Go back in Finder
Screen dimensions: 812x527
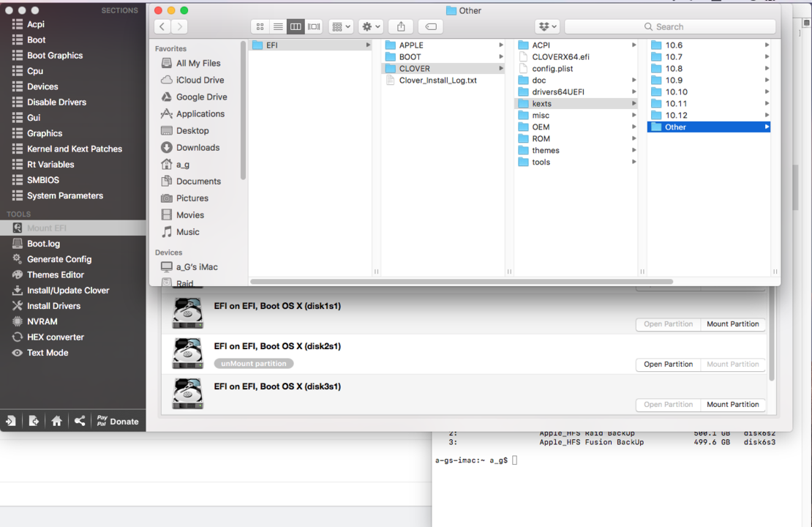tap(162, 26)
